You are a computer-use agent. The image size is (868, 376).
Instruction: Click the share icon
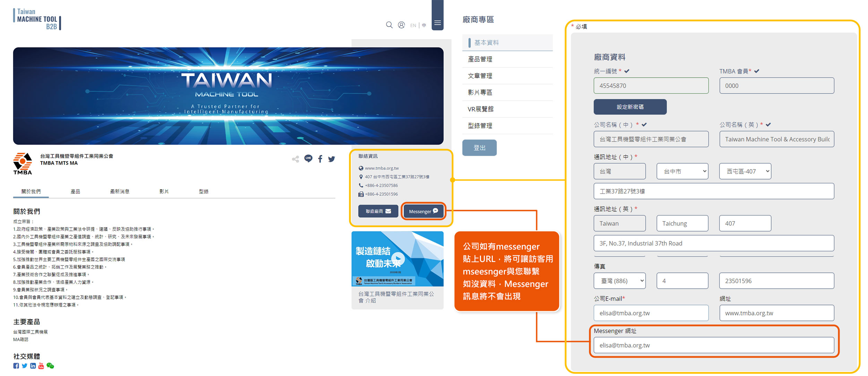click(295, 159)
